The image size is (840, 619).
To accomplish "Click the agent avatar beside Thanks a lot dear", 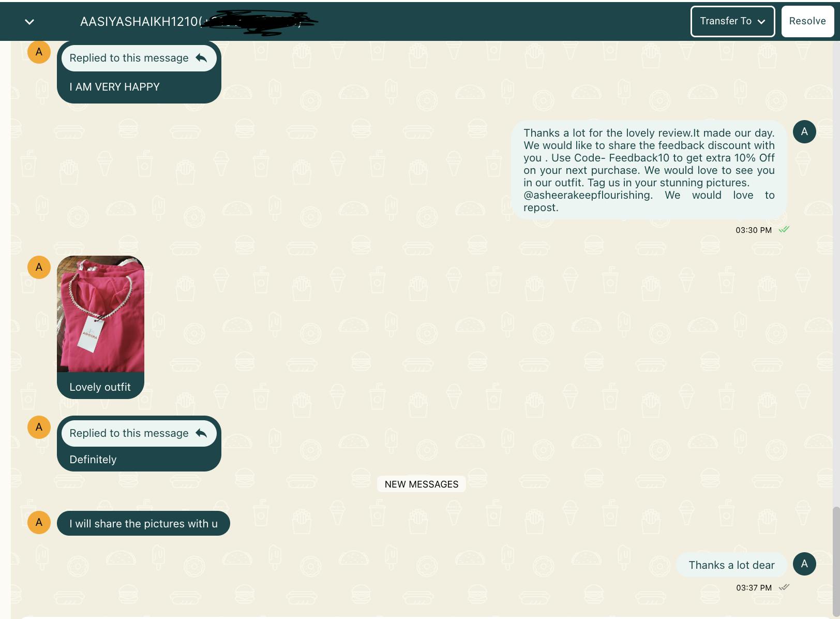I will click(x=804, y=564).
